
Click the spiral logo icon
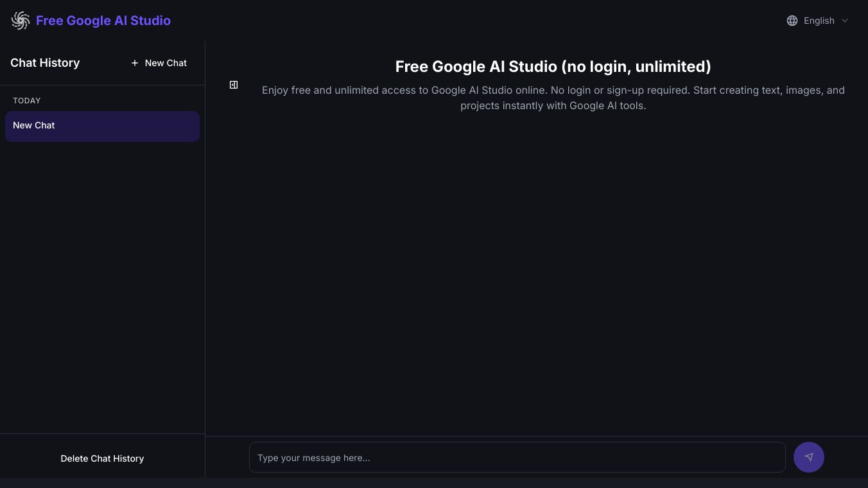[21, 21]
